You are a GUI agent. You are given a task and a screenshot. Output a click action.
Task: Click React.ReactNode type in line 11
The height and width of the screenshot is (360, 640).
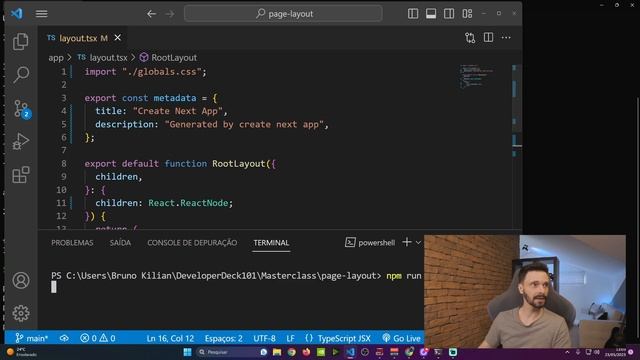tap(189, 203)
